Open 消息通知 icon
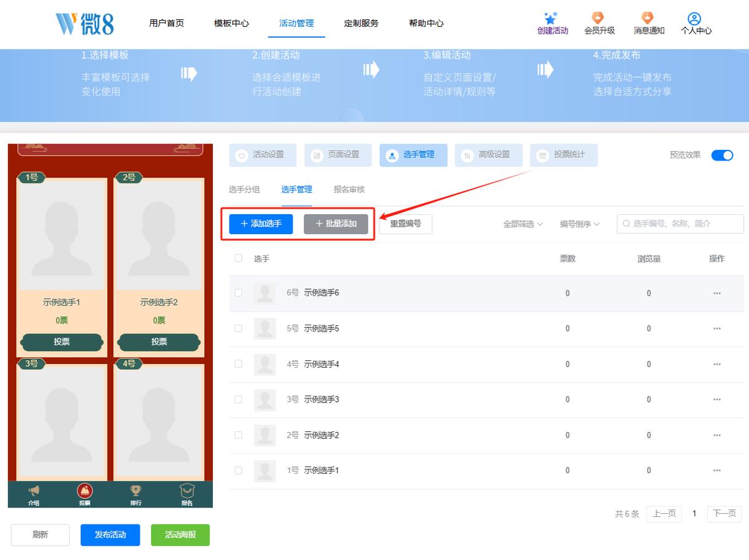This screenshot has height=560, width=749. [648, 18]
